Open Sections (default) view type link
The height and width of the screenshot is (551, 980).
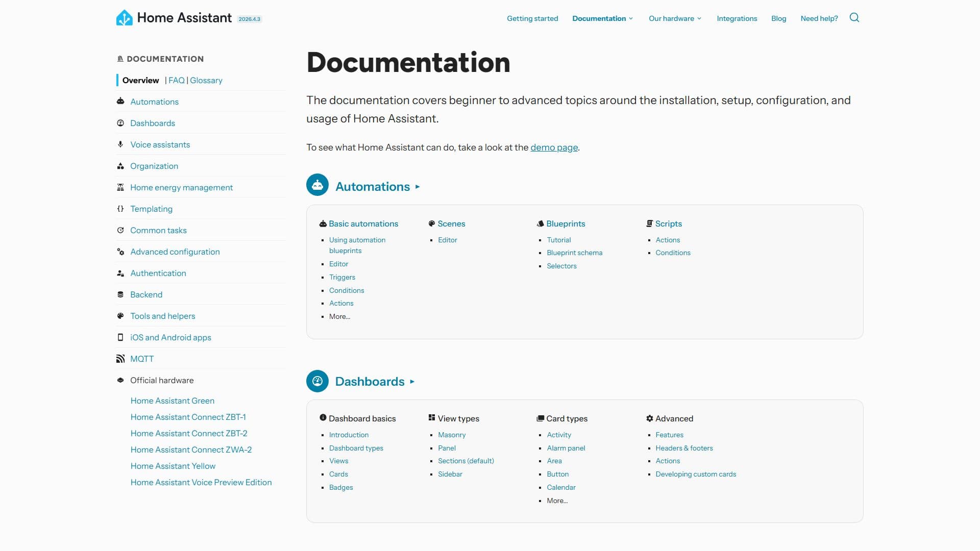[466, 461]
